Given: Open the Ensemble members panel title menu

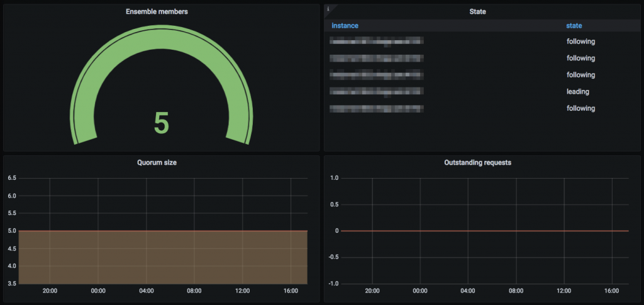Looking at the screenshot, I should pos(157,12).
